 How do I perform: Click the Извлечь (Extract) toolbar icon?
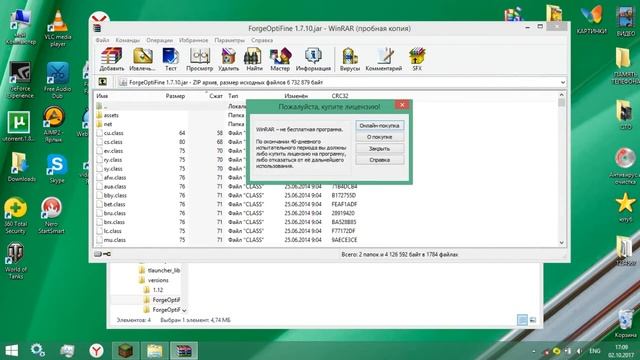pos(142,60)
